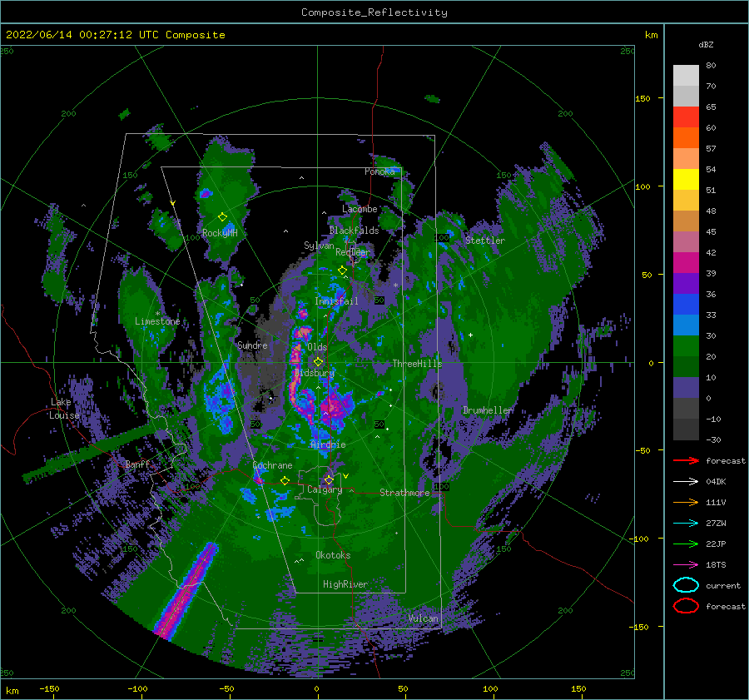Click the Lacombe city label
749x700 pixels.
360,209
